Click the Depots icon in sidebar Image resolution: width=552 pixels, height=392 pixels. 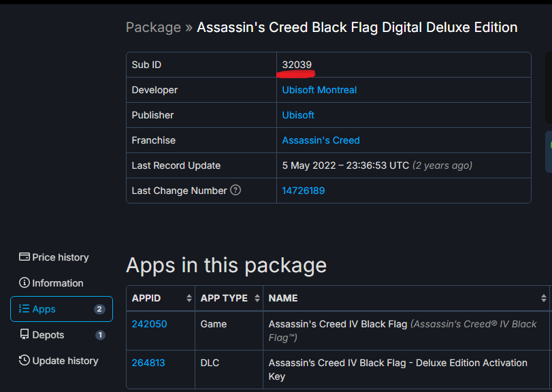pyautogui.click(x=25, y=334)
